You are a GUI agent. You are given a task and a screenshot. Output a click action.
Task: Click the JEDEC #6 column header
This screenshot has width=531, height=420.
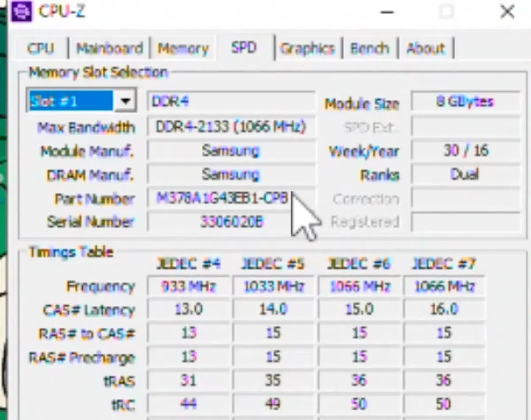[359, 264]
